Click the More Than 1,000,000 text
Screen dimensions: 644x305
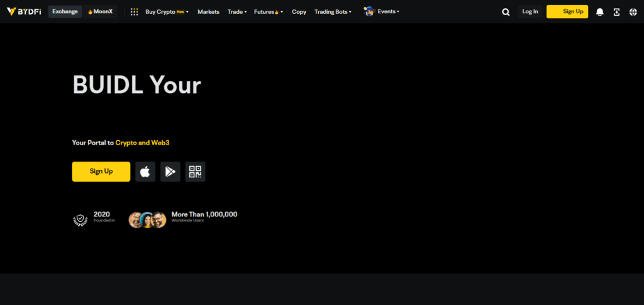coord(204,214)
